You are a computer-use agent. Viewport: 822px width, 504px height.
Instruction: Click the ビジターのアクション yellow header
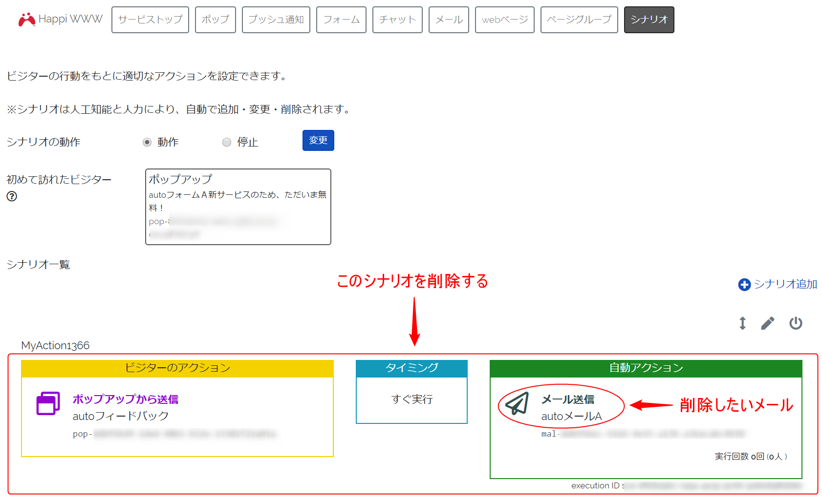coord(177,368)
